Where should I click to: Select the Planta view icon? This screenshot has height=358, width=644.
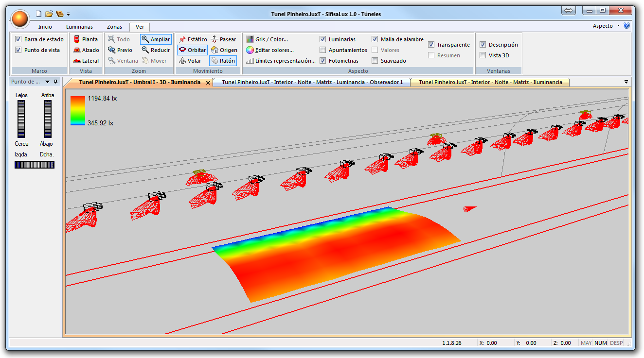point(86,39)
